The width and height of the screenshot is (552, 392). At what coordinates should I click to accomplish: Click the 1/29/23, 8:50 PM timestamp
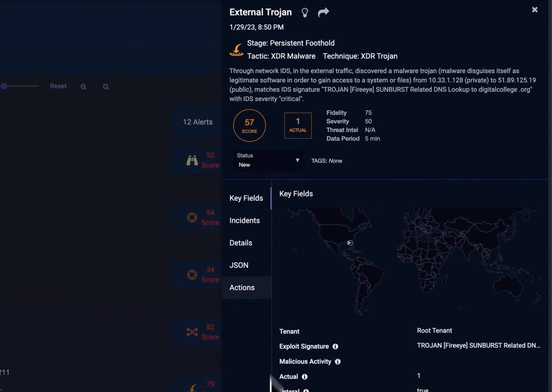[x=256, y=27]
